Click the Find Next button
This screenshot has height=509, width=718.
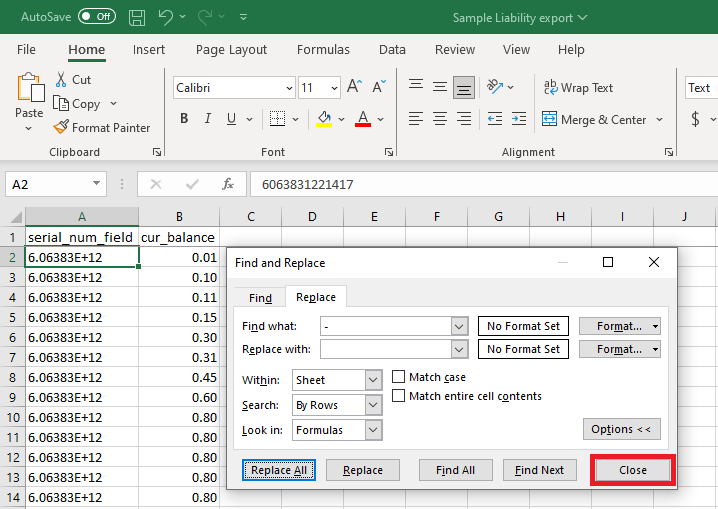539,470
